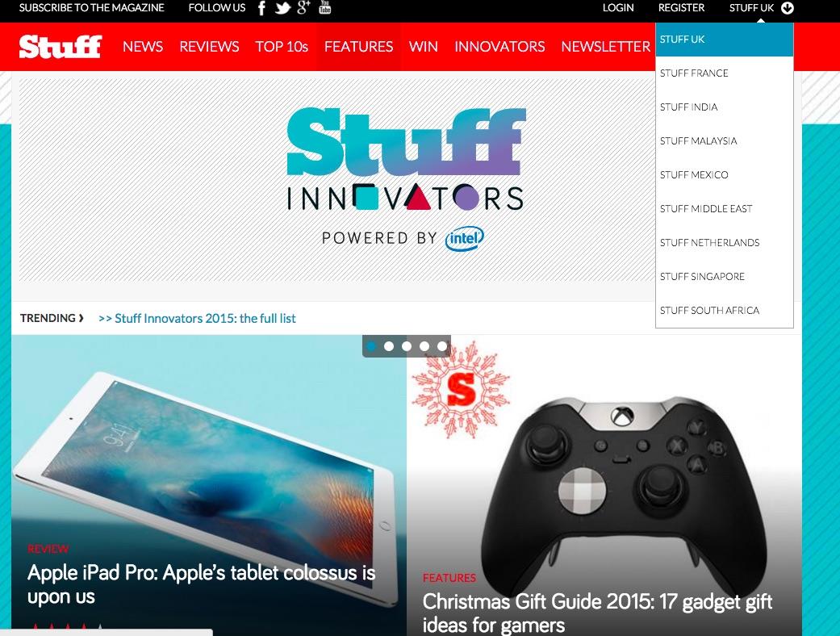Open the Facebook follow icon

click(261, 8)
